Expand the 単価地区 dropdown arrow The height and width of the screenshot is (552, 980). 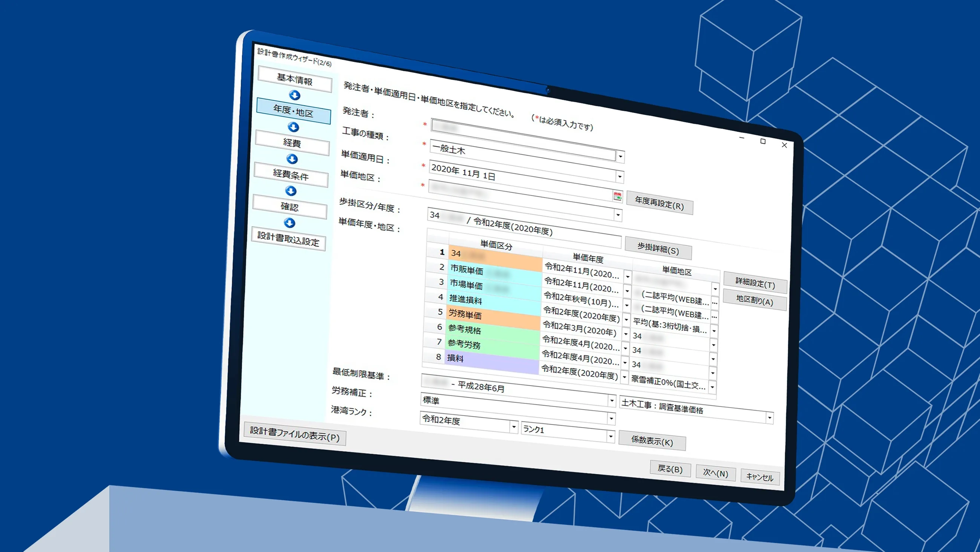[618, 215]
